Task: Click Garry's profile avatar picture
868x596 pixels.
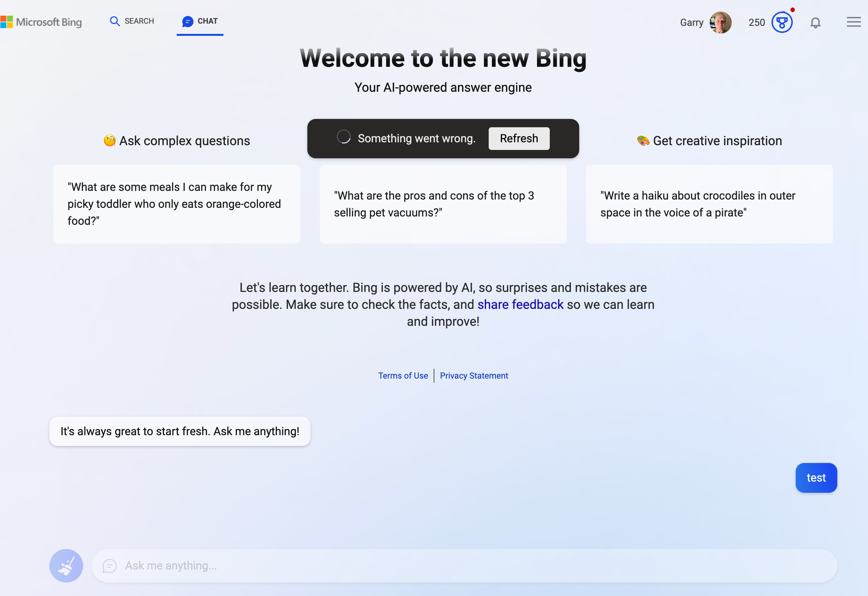Action: coord(721,22)
